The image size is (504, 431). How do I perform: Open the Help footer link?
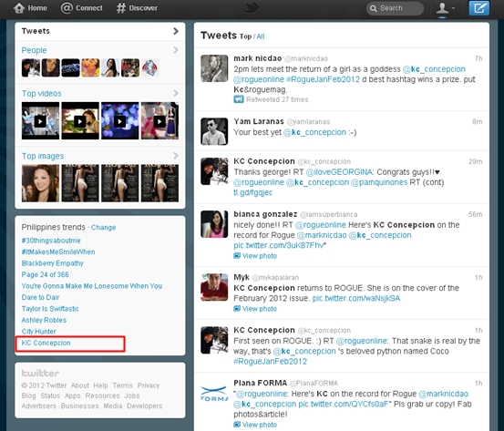[x=100, y=385]
